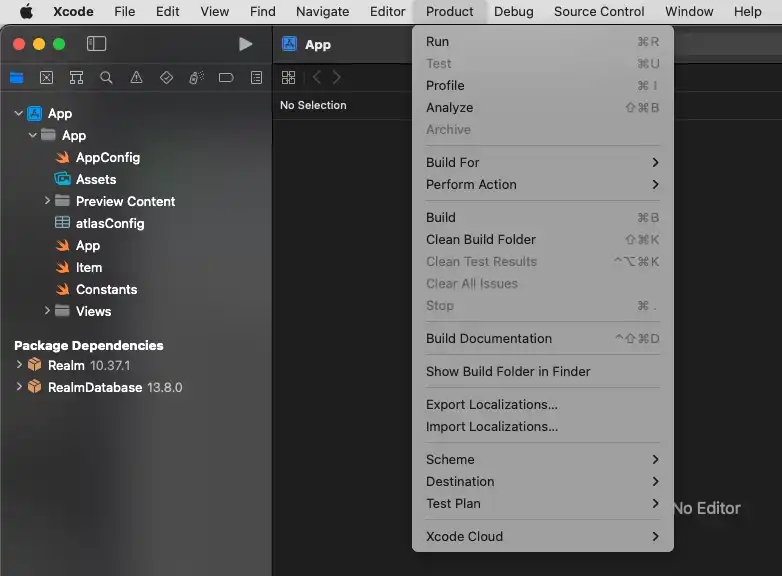Open the Report navigator icon
This screenshot has width=782, height=576.
[256, 78]
